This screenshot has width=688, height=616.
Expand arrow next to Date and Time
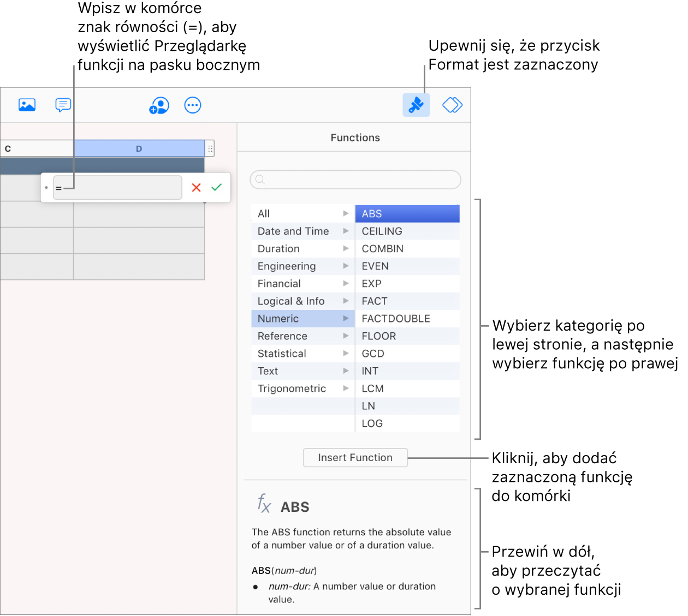346,231
